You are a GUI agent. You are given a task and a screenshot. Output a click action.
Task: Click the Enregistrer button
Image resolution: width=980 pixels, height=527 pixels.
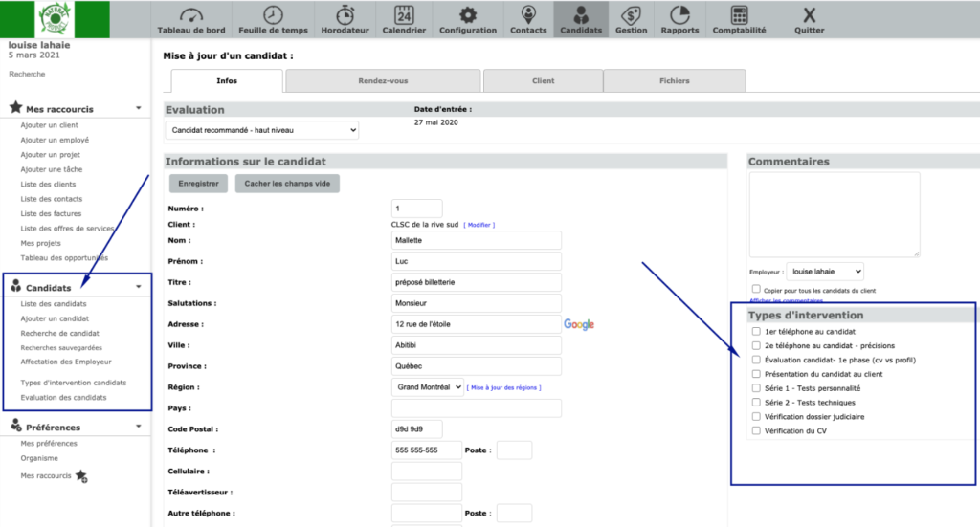click(199, 183)
